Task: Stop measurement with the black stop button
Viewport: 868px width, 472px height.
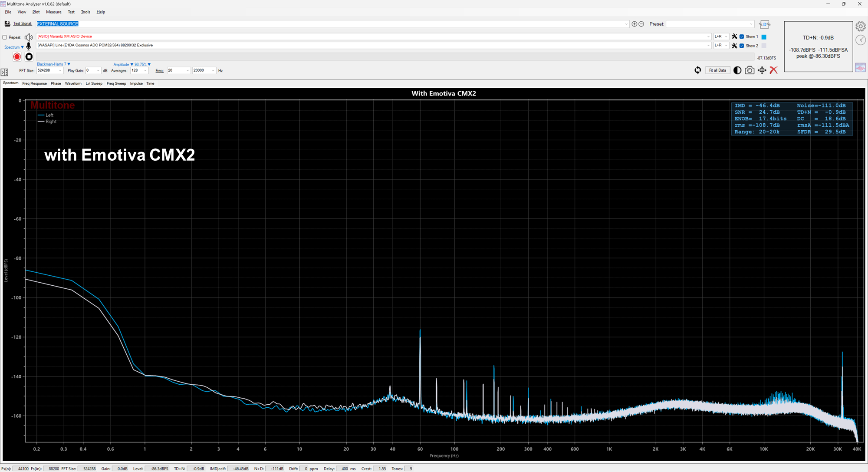Action: pyautogui.click(x=29, y=56)
